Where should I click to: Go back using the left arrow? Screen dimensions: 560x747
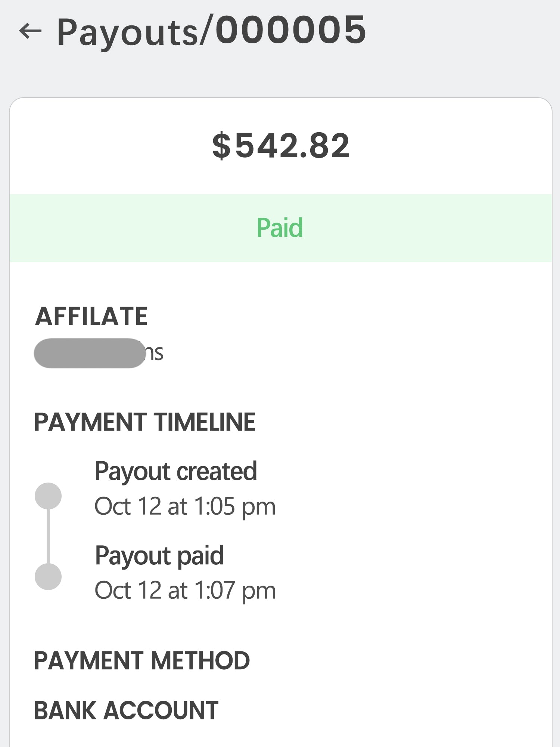tap(30, 31)
